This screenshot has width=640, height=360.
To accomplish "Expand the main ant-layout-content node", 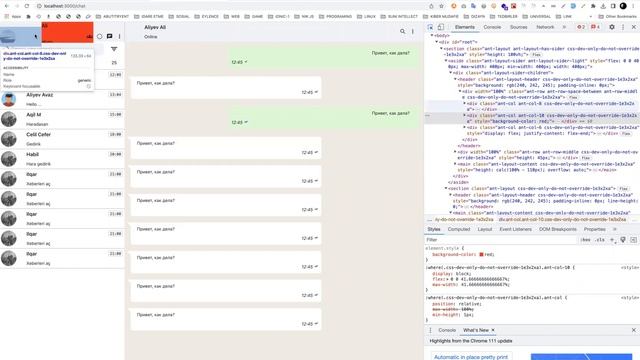I will tap(455, 164).
